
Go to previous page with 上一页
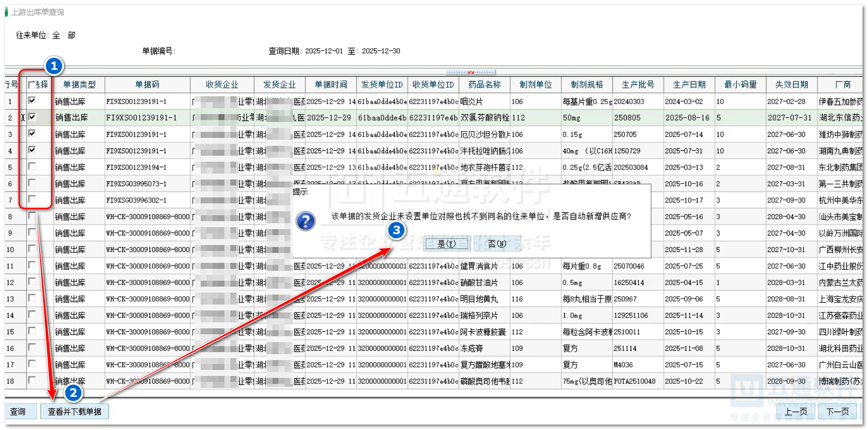[796, 412]
